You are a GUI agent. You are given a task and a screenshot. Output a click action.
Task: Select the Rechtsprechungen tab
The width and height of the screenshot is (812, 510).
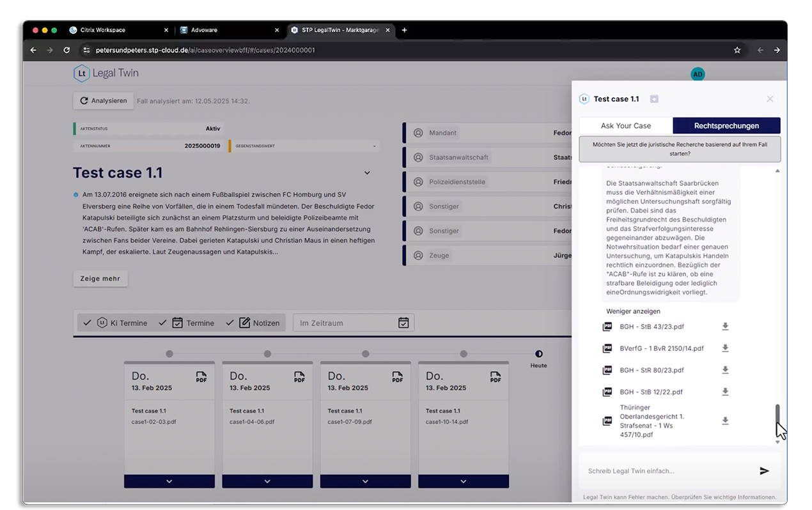click(727, 126)
